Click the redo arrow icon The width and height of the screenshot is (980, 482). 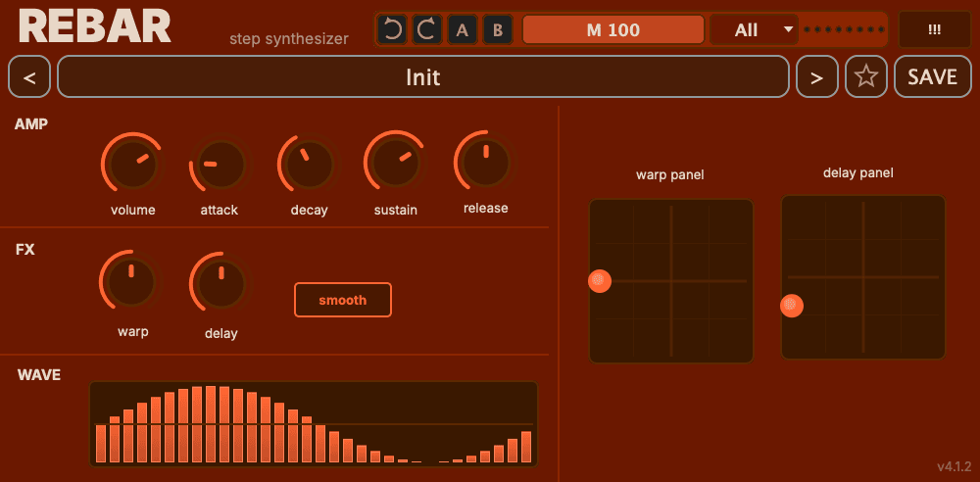pos(427,29)
